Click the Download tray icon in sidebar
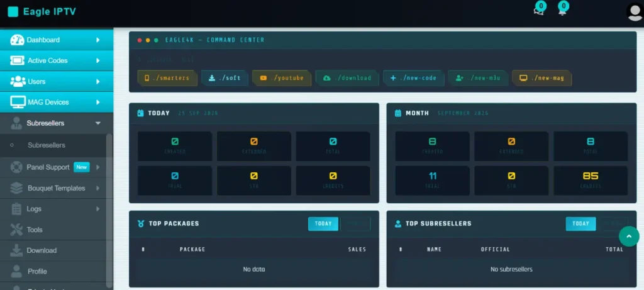This screenshot has height=290, width=644. [x=16, y=250]
